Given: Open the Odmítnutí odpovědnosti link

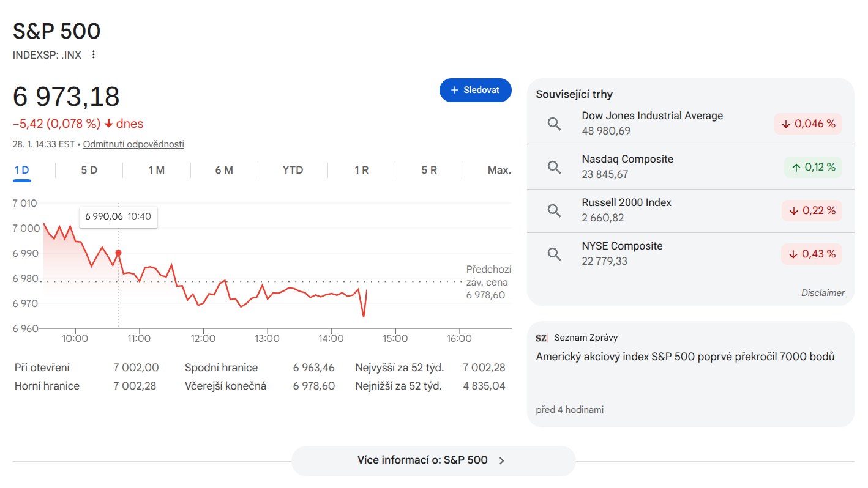Looking at the screenshot, I should (133, 144).
